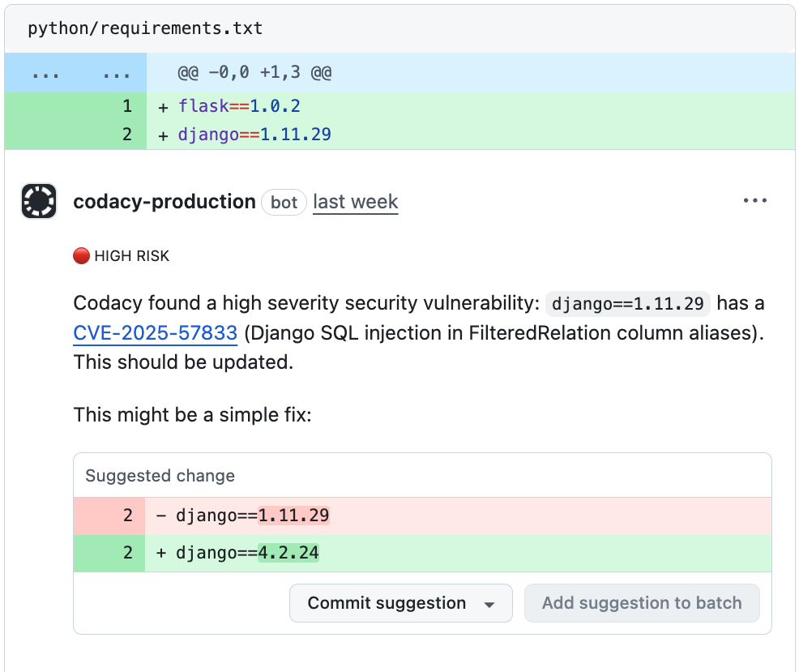
Task: Toggle line 2 selection in the diff
Action: (x=127, y=134)
